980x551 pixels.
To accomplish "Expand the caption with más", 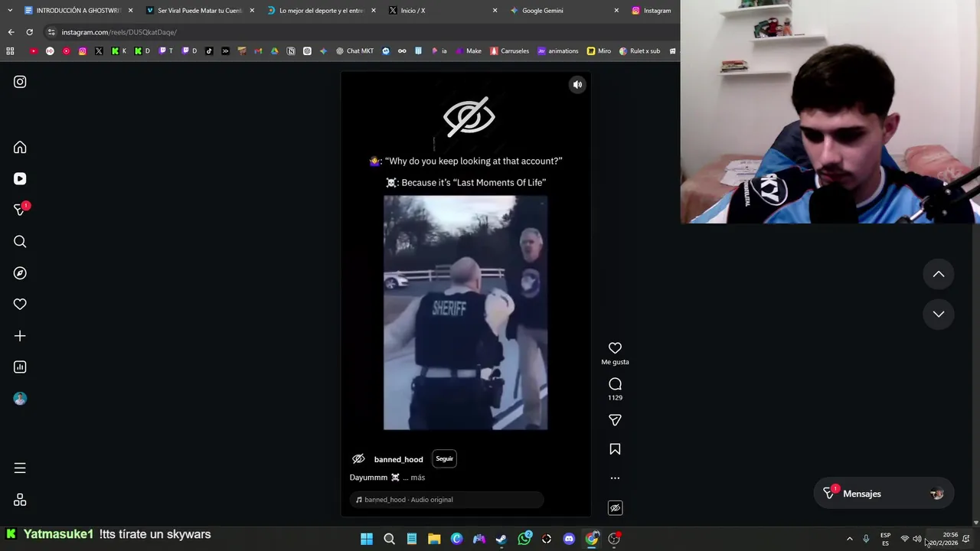I will (417, 478).
